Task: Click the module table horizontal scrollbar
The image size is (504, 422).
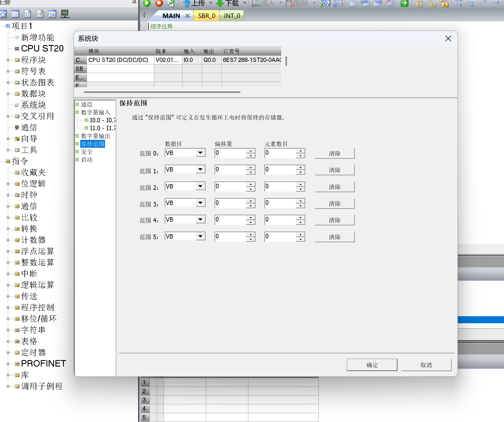Action: (162, 92)
